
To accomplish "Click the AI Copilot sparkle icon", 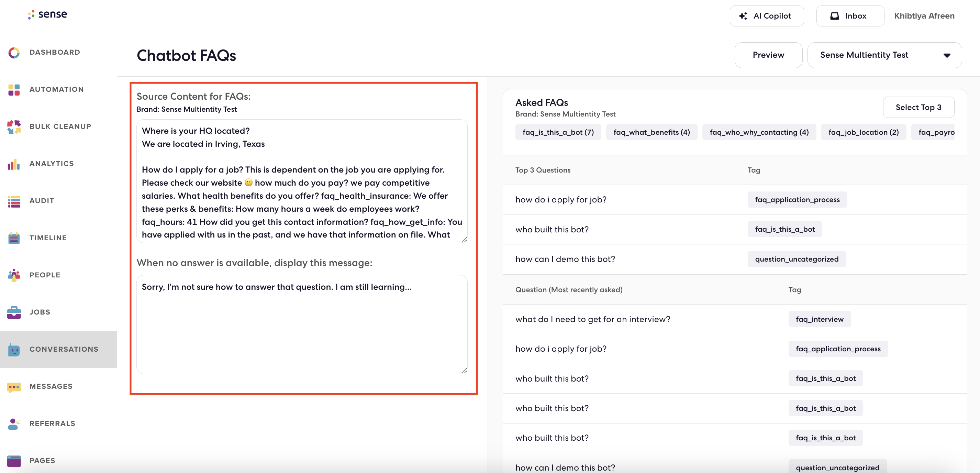I will point(743,16).
